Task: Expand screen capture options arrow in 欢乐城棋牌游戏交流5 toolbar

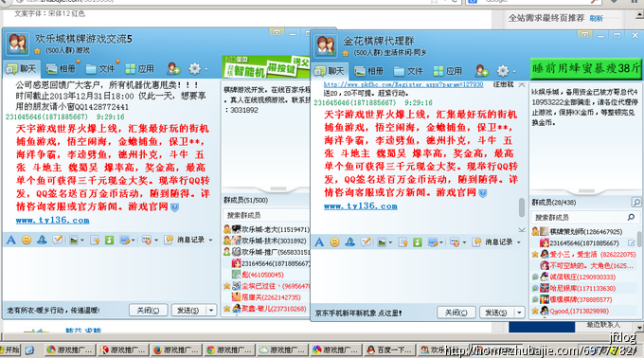Action: click(134, 241)
